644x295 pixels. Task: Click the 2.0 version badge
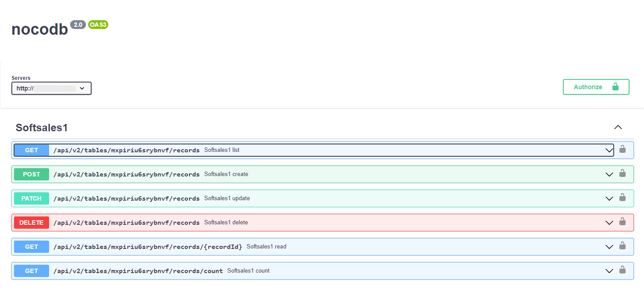pyautogui.click(x=78, y=25)
